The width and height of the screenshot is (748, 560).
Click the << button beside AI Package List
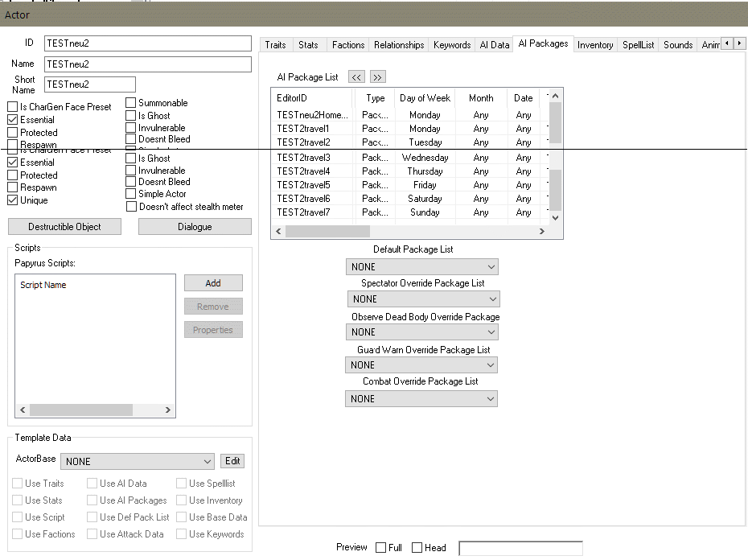pos(356,77)
